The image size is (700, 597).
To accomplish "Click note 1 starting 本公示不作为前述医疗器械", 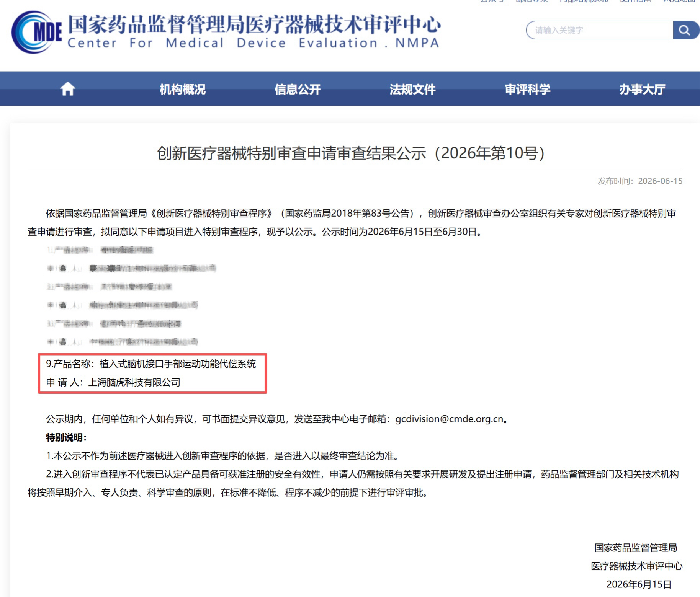I will tap(223, 456).
